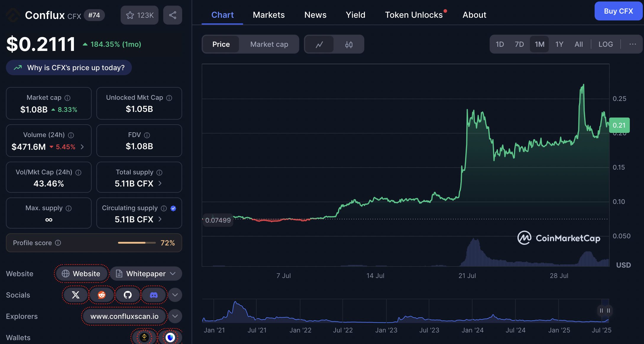The width and height of the screenshot is (644, 344).
Task: Add Conflux to watchlist via star button
Action: (x=140, y=15)
